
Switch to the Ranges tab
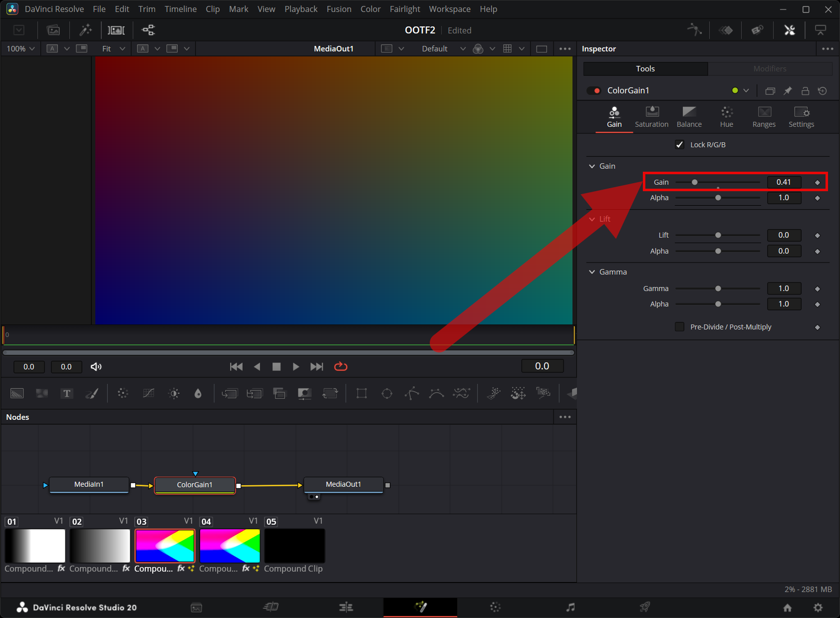click(764, 117)
